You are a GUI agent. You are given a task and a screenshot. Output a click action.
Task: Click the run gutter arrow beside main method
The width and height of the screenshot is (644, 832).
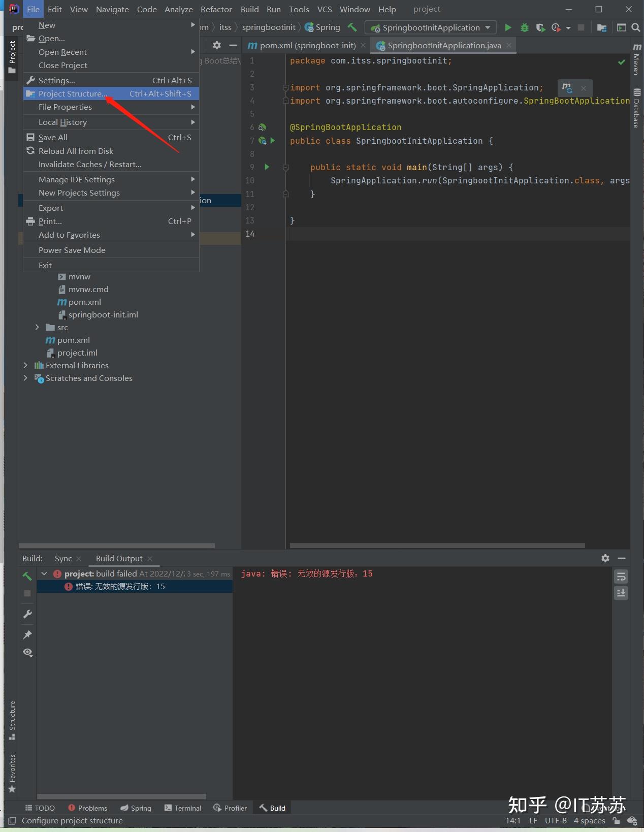coord(267,167)
